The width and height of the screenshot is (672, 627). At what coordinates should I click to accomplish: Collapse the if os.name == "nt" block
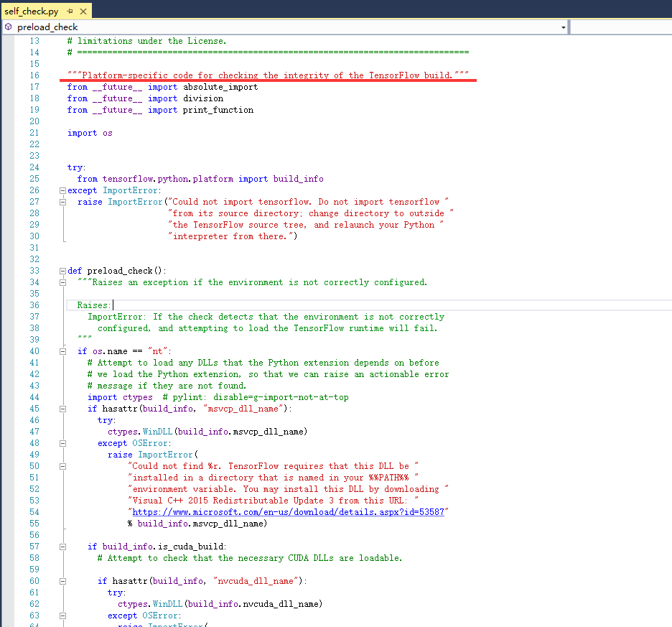pos(63,351)
